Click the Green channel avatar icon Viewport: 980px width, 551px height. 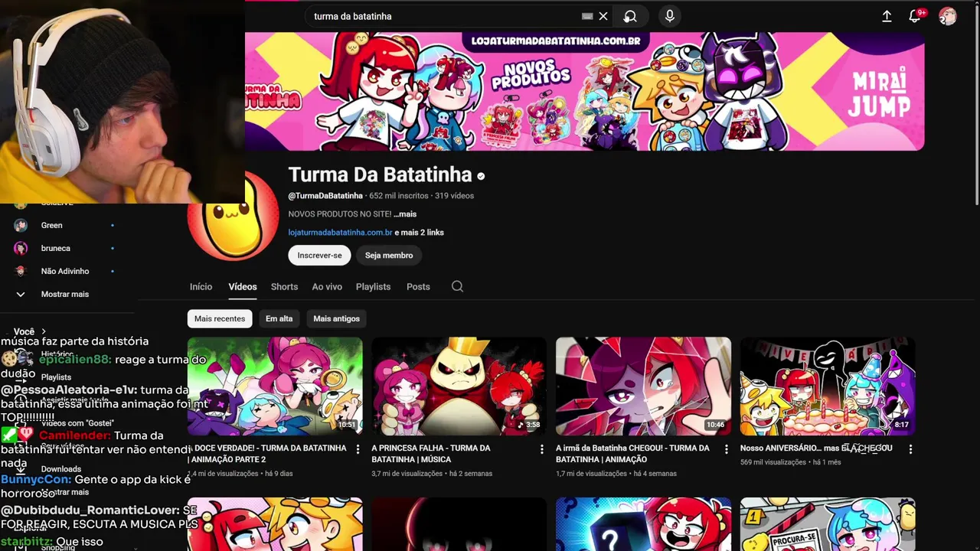(21, 225)
